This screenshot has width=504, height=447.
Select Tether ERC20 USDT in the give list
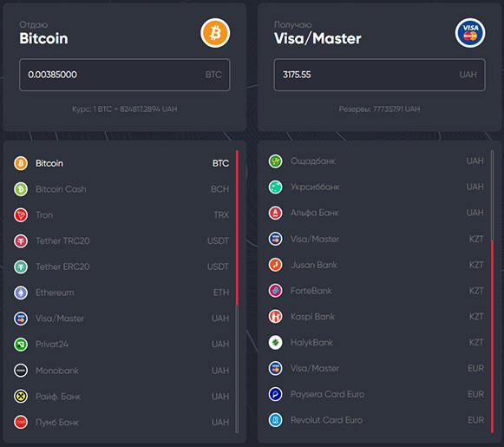[121, 266]
